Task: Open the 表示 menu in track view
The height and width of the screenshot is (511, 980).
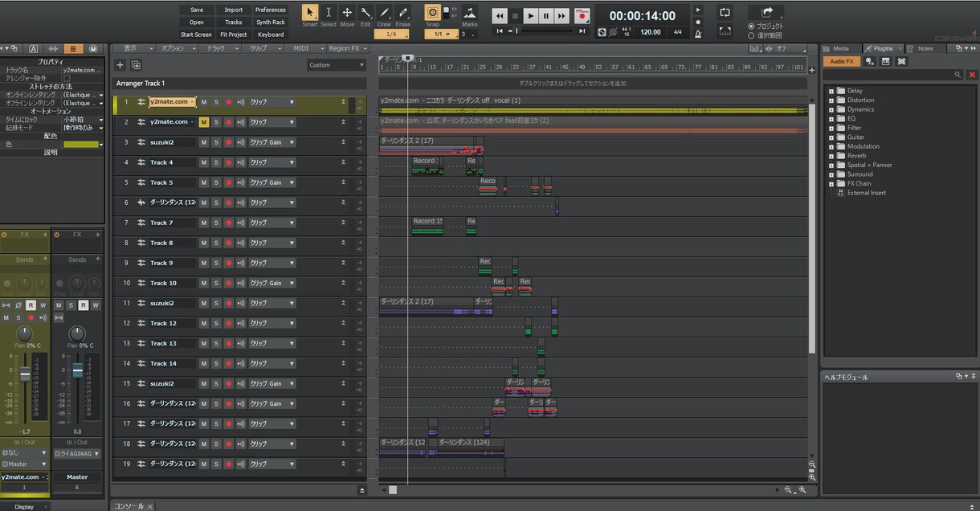Action: click(x=134, y=48)
